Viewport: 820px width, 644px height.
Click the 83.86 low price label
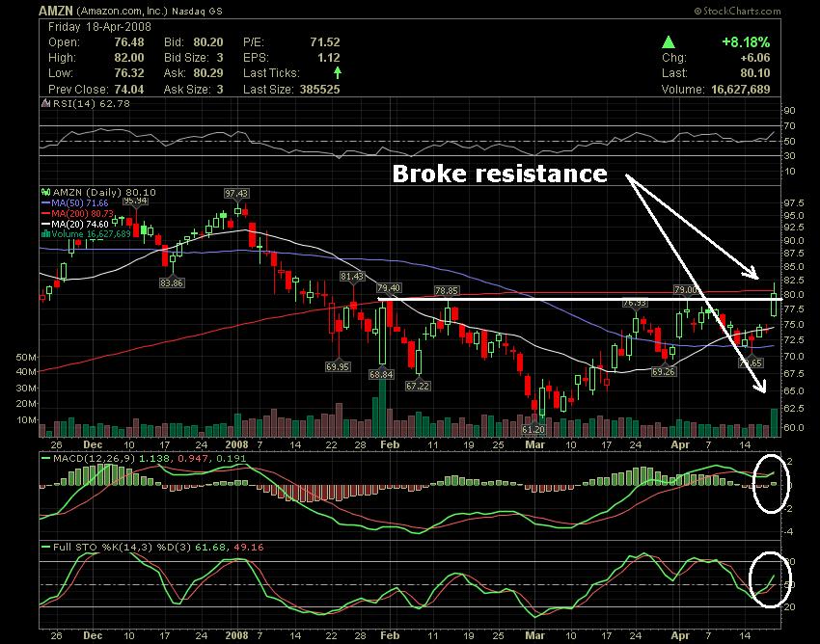(x=172, y=282)
